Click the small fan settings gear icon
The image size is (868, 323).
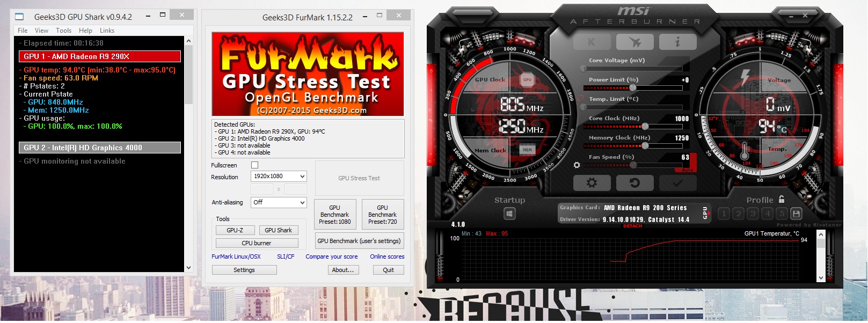point(577,165)
